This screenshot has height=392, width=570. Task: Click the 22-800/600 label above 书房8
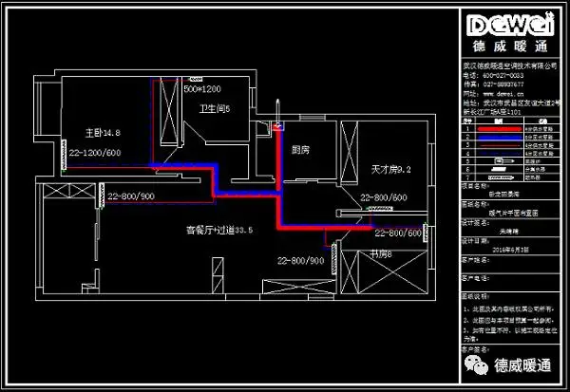pos(398,233)
